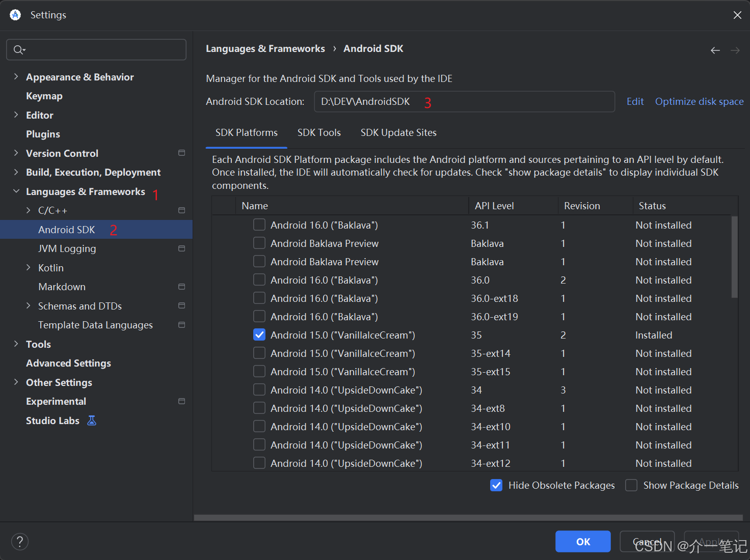Click Languages & Frameworks breadcrumb
This screenshot has width=750, height=560.
(x=265, y=48)
